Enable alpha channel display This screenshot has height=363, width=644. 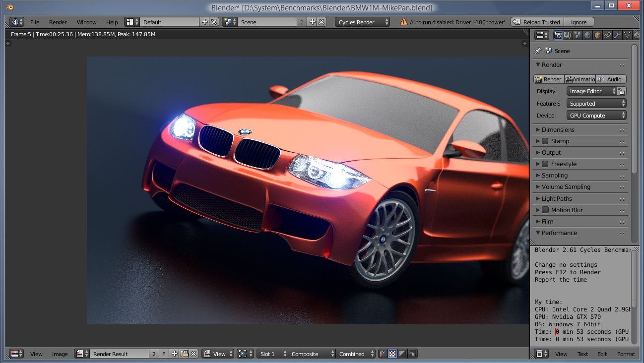click(402, 354)
